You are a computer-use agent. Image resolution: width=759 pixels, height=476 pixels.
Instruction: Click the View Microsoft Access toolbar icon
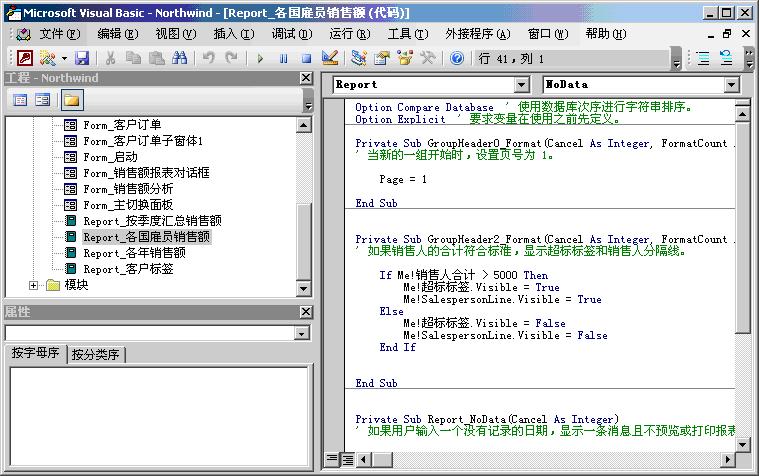pos(25,58)
